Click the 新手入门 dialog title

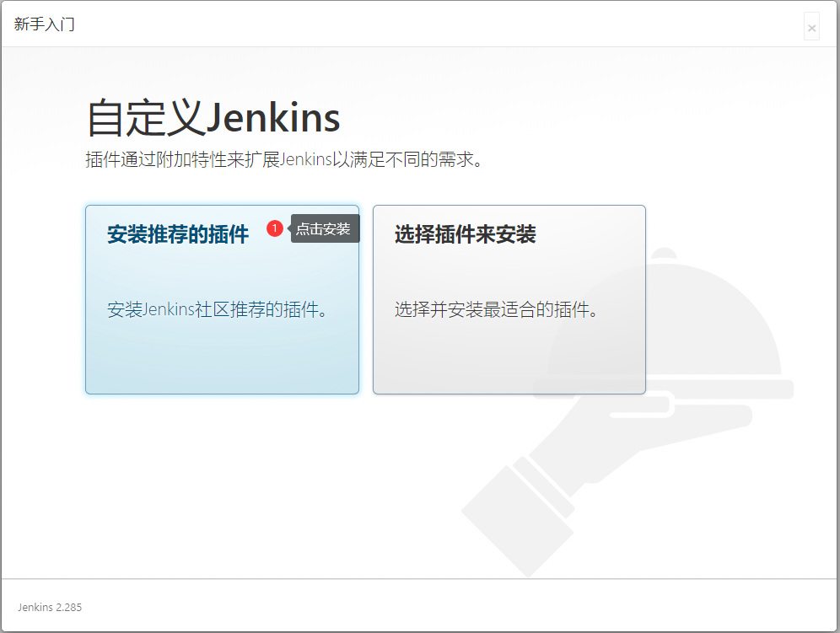[x=45, y=24]
